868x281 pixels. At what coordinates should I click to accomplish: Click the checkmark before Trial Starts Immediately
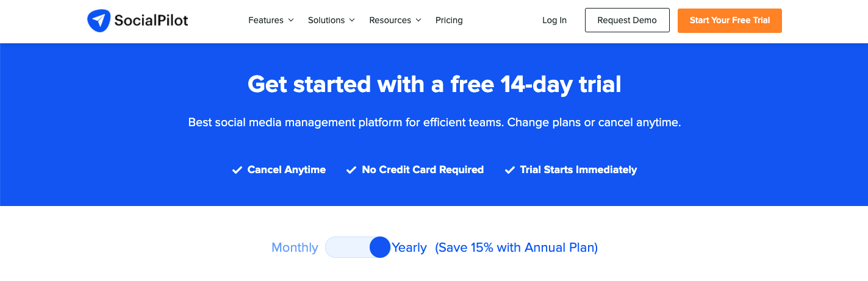pyautogui.click(x=510, y=170)
